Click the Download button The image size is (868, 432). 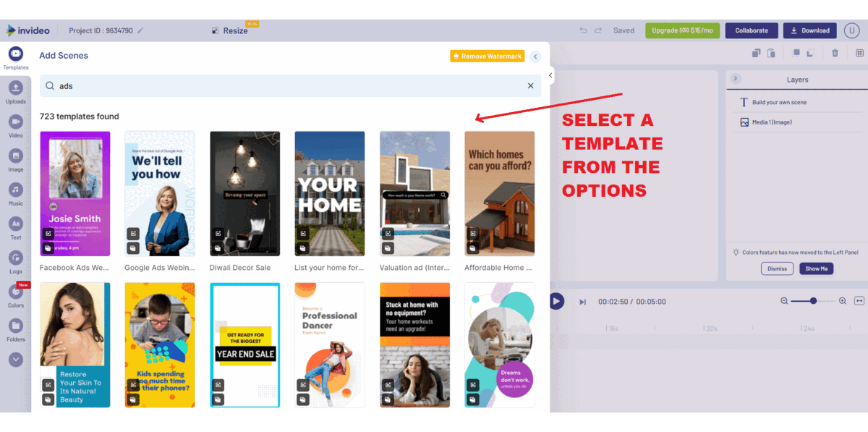809,30
